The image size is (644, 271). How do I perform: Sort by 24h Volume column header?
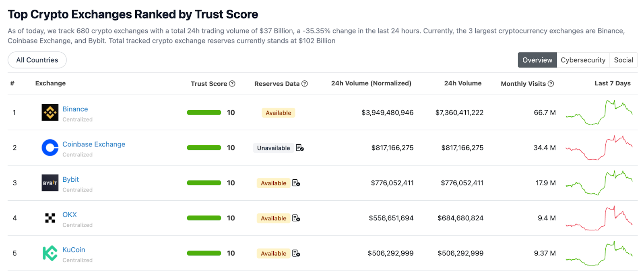coord(462,83)
